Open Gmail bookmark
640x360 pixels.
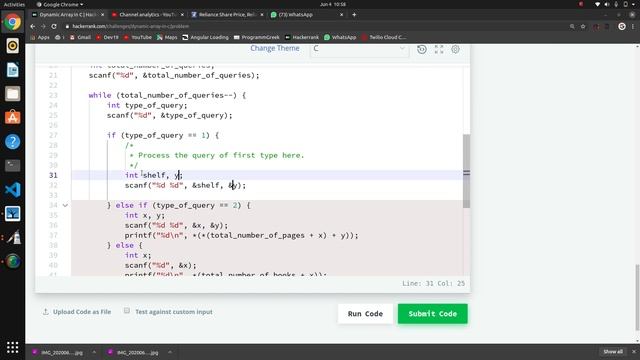click(x=80, y=37)
